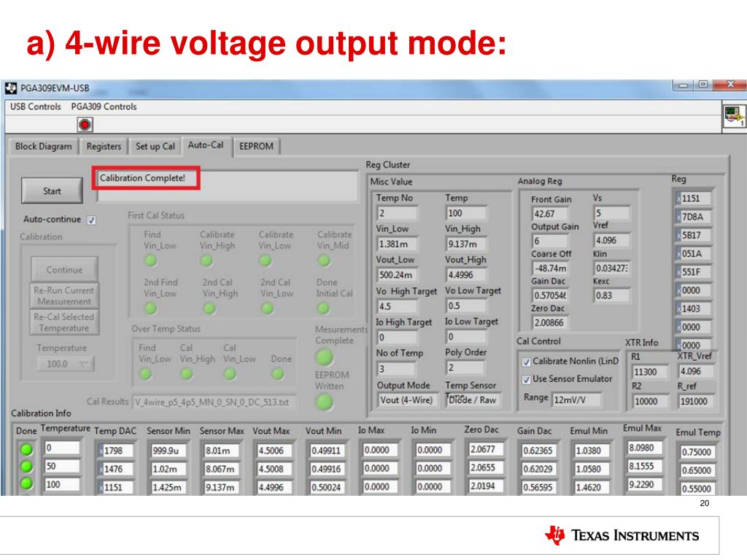Click the Done LED in temperature 100 row
This screenshot has width=747, height=560.
pyautogui.click(x=27, y=484)
